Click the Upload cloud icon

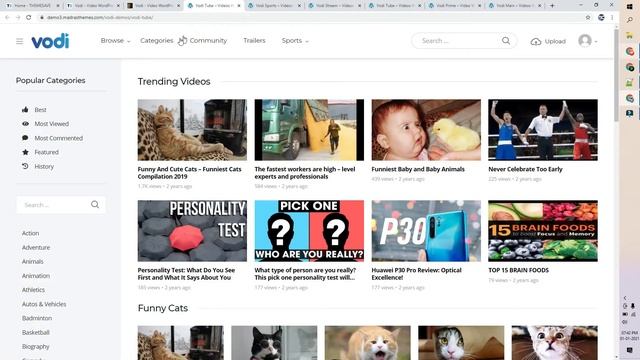tap(536, 42)
